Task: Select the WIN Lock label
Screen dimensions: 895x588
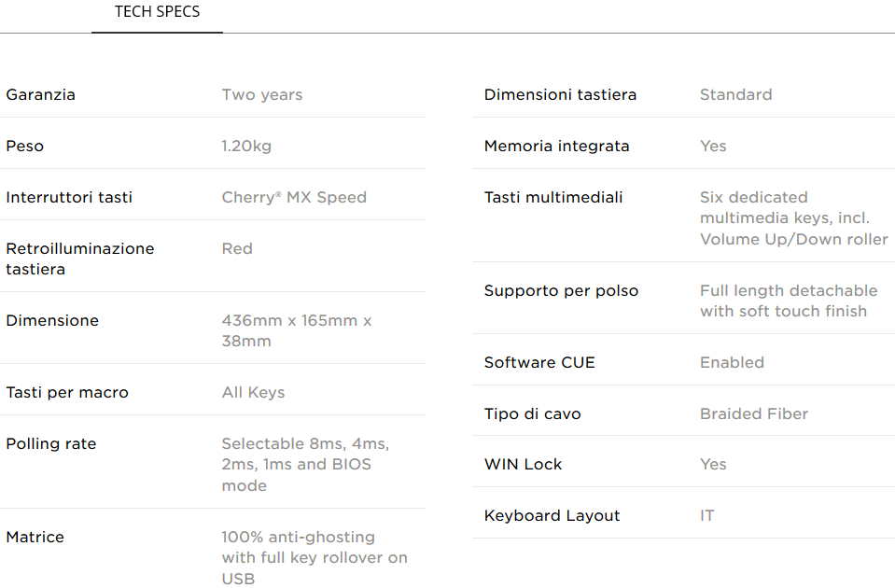Action: click(523, 465)
